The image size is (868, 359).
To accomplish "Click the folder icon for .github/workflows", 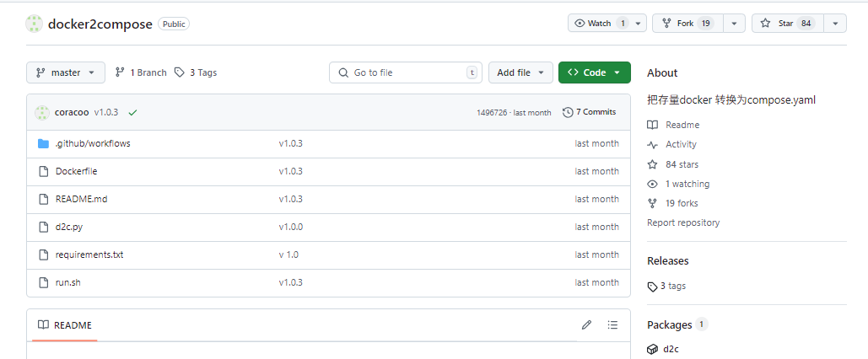I will point(44,144).
